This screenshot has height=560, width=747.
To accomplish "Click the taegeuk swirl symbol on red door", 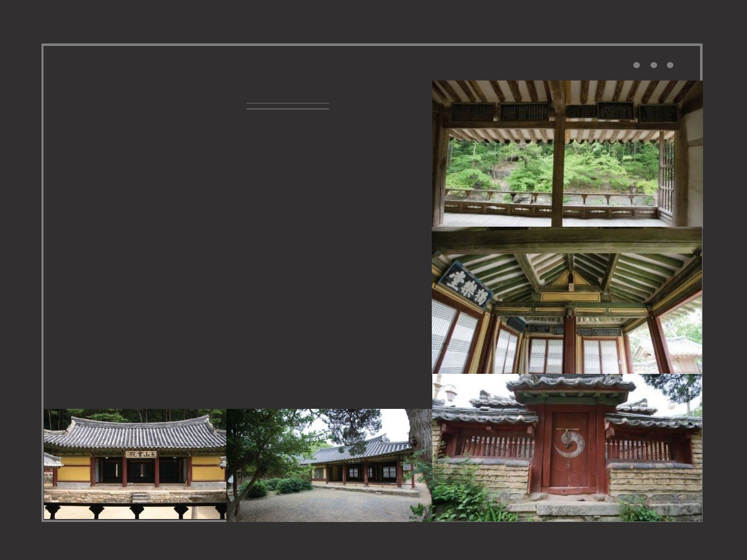I will click(569, 443).
